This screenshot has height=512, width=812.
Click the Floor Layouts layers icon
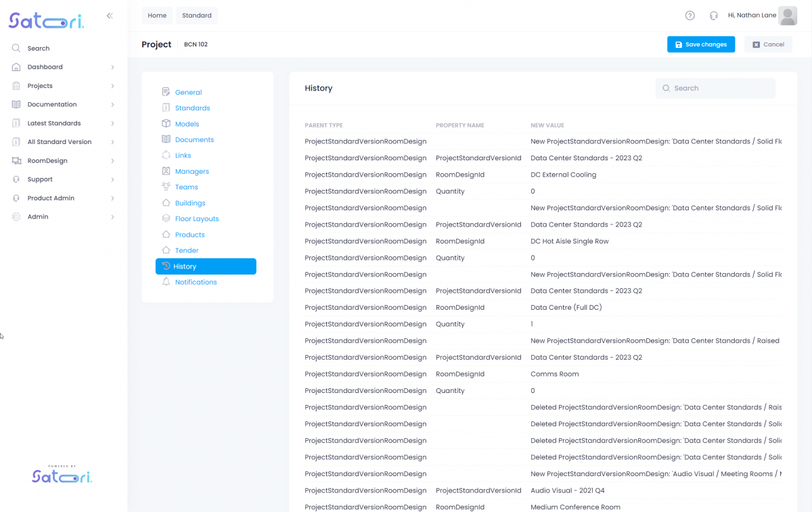pyautogui.click(x=166, y=219)
